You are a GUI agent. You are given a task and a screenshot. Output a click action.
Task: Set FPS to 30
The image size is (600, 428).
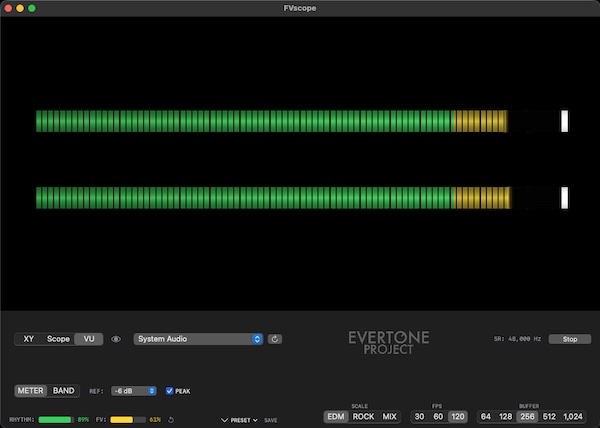click(x=419, y=417)
